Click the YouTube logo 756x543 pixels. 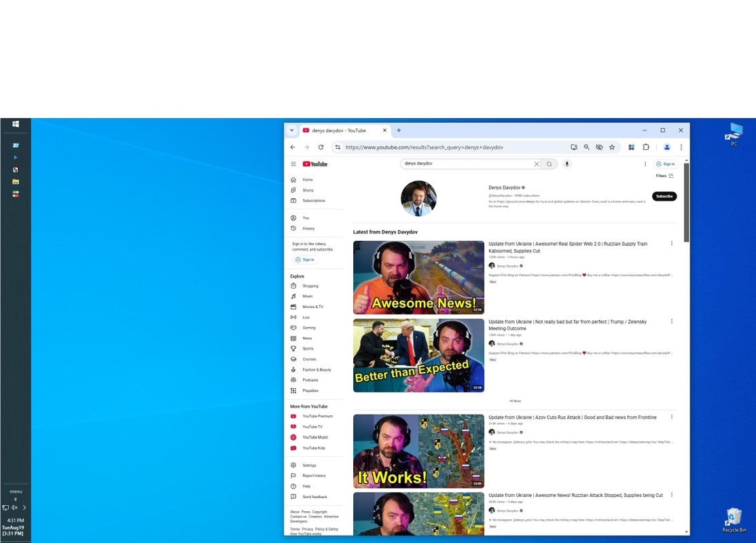tap(315, 164)
